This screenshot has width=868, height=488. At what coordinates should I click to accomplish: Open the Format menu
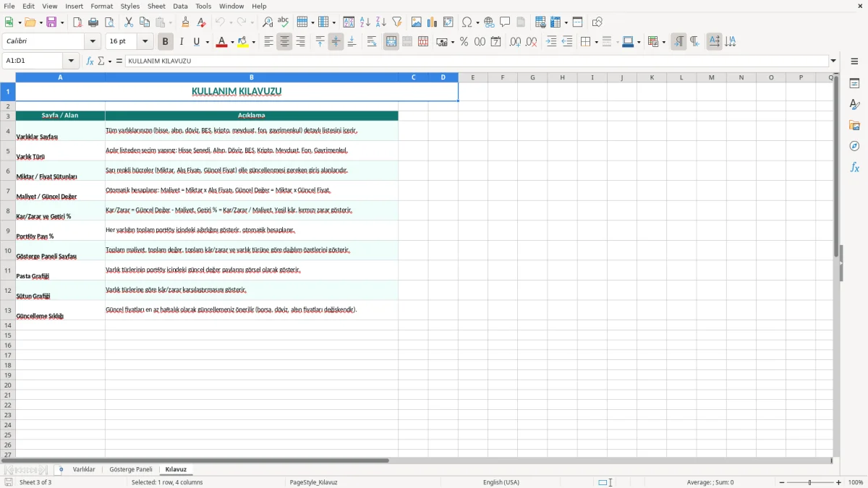[x=102, y=6]
